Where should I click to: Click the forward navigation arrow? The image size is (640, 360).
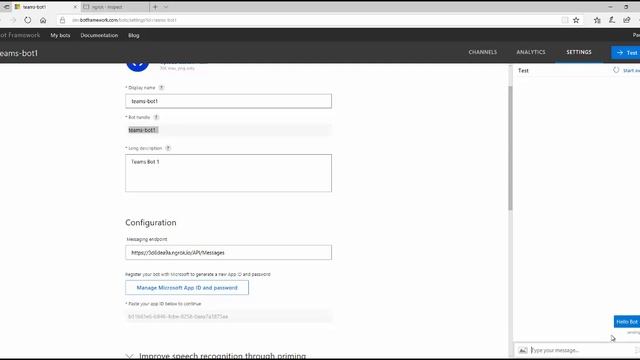[13, 20]
